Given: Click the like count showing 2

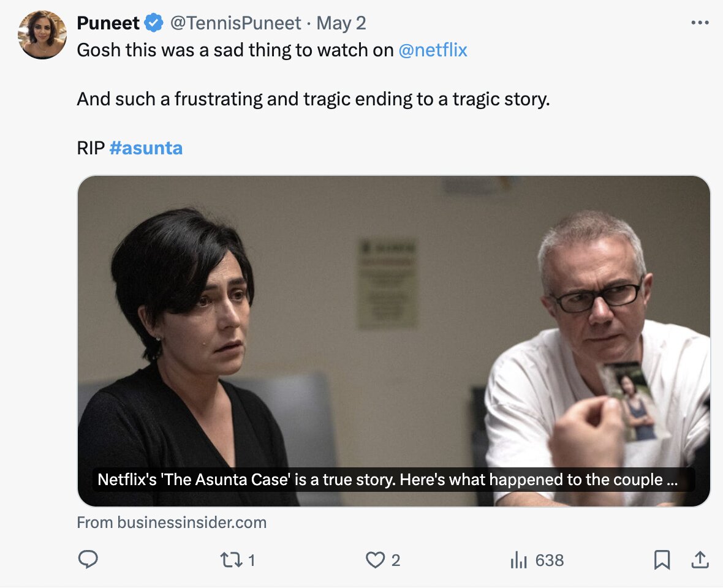Looking at the screenshot, I should click(396, 559).
